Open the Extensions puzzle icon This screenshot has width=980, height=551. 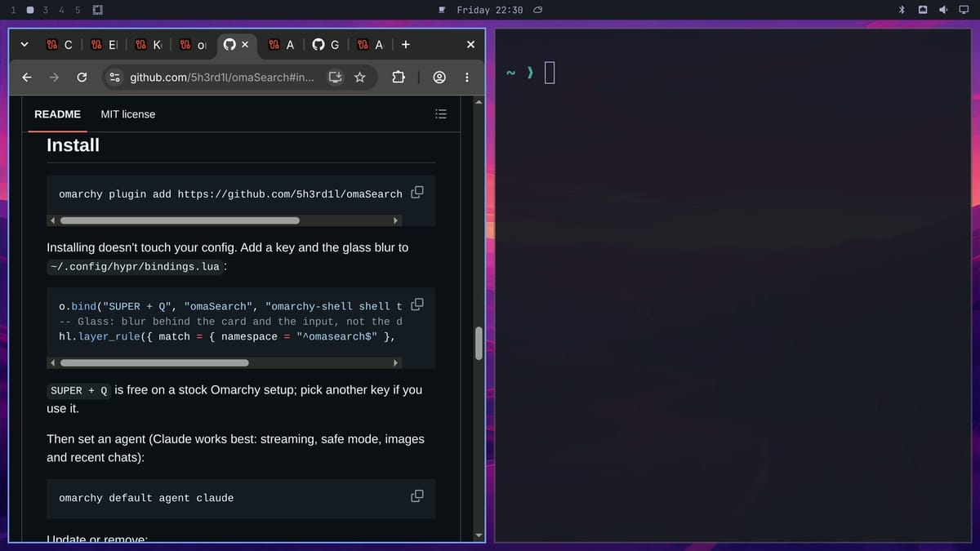click(399, 78)
